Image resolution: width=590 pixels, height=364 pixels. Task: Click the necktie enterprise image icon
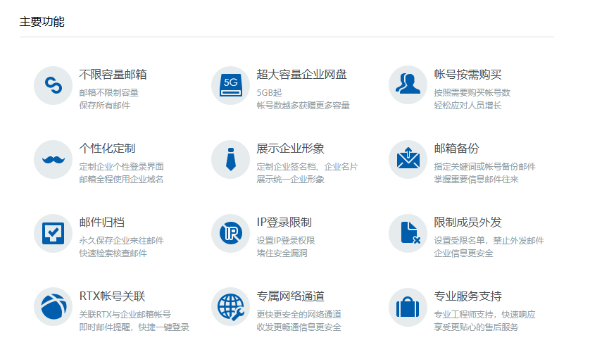[231, 159]
